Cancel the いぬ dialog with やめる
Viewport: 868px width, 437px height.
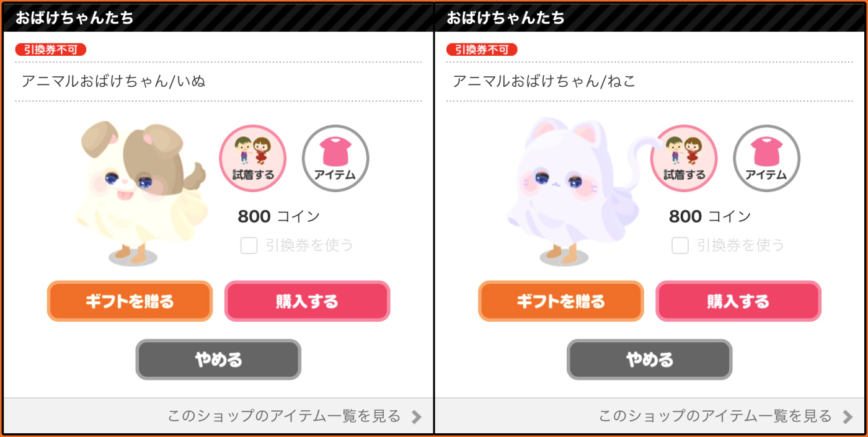point(218,360)
